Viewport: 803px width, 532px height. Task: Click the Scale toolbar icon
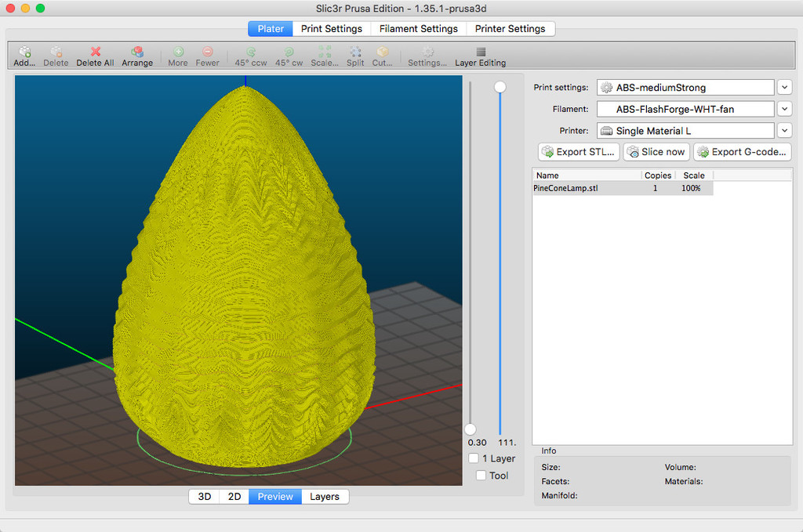coord(325,52)
